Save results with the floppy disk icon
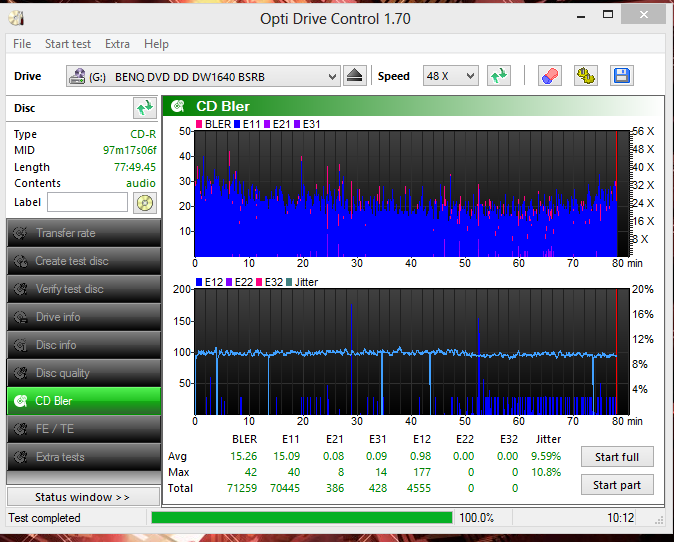674x542 pixels. (x=622, y=76)
